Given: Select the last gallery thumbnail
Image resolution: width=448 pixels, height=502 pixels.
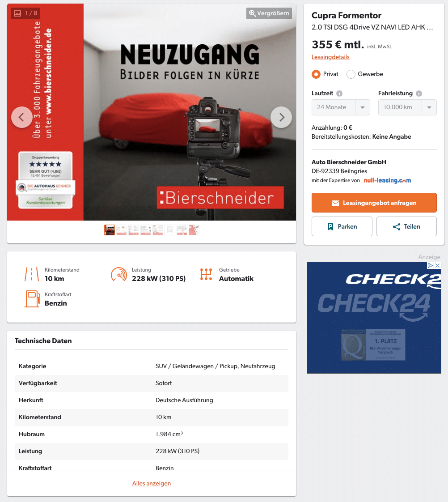Looking at the screenshot, I should [194, 230].
